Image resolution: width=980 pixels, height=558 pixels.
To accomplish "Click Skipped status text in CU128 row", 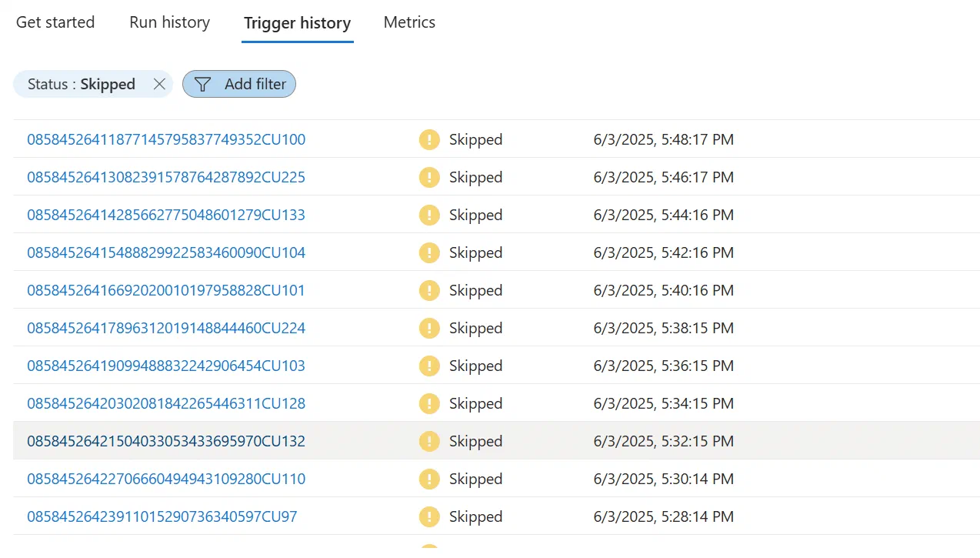I will pos(475,403).
